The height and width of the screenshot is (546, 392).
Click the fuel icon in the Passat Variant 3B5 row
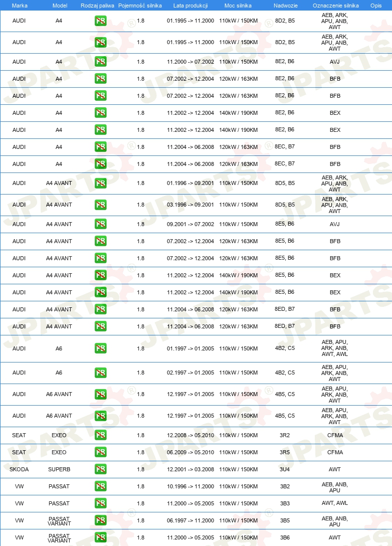[101, 520]
